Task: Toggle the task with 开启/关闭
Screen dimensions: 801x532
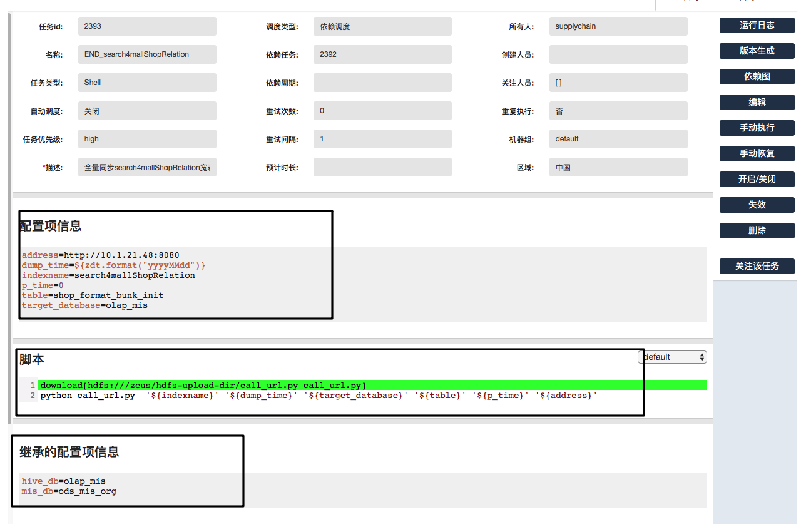Action: pyautogui.click(x=757, y=179)
